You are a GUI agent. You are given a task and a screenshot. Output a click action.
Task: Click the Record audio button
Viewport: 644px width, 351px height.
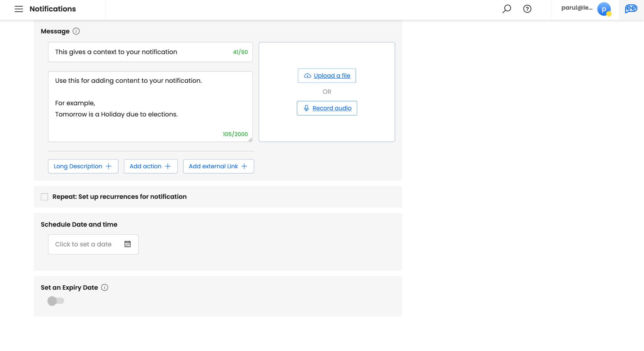327,108
